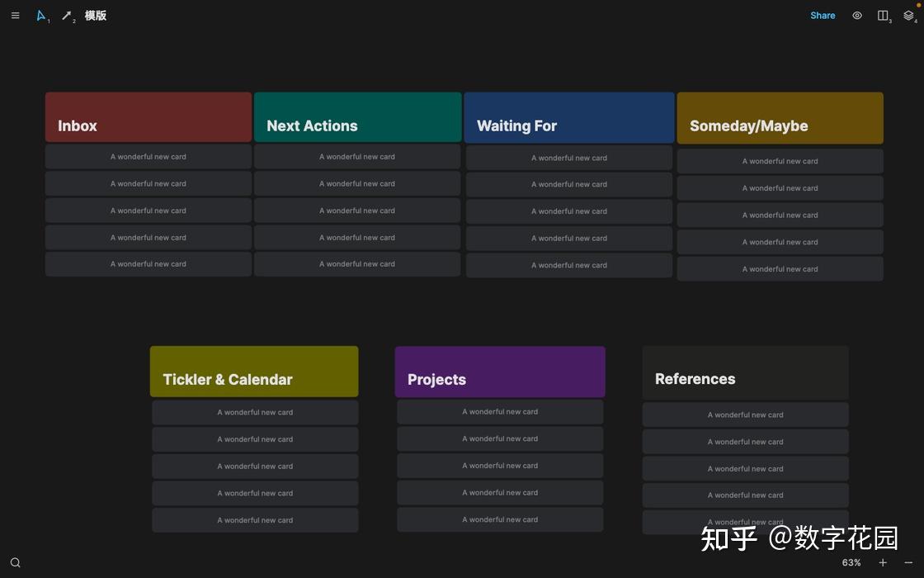
Task: Open the hamburger menu
Action: coord(15,15)
